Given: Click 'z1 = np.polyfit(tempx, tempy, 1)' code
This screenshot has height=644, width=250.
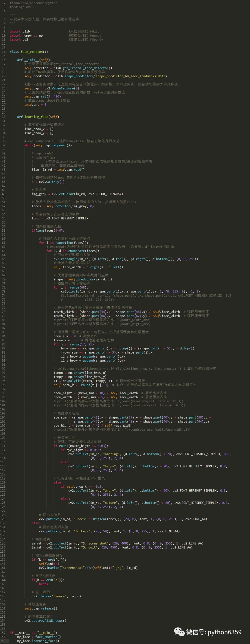Looking at the screenshot, I should (x=83, y=381).
